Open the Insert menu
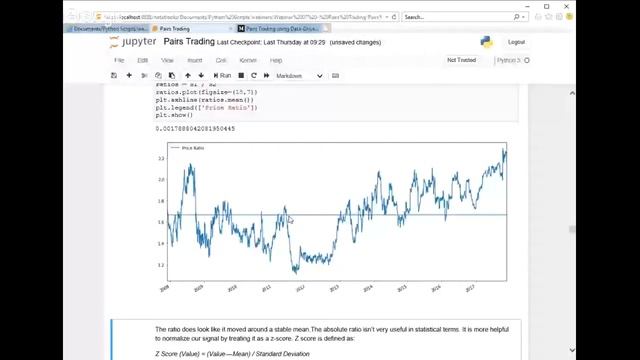The height and width of the screenshot is (360, 640). tap(195, 60)
